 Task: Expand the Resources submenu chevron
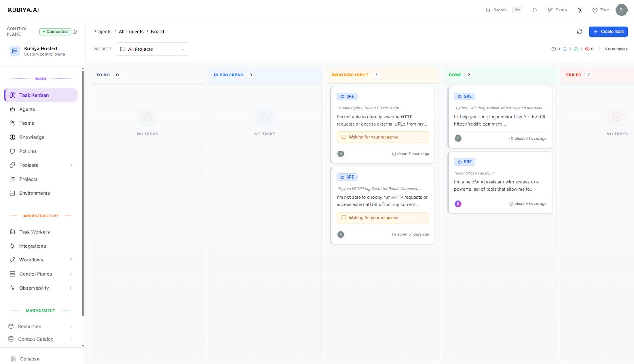(x=71, y=326)
